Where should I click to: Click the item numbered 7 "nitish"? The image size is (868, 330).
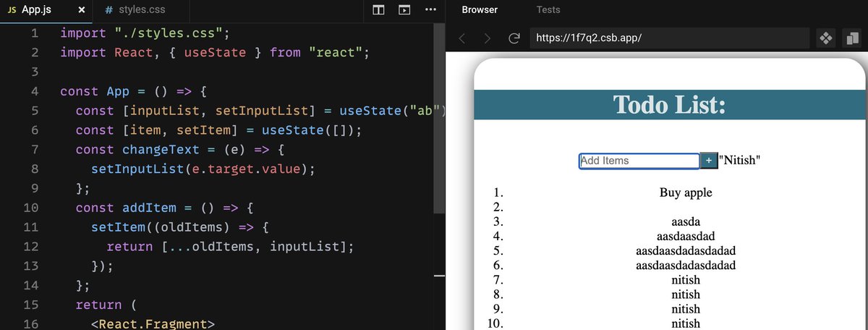(686, 279)
